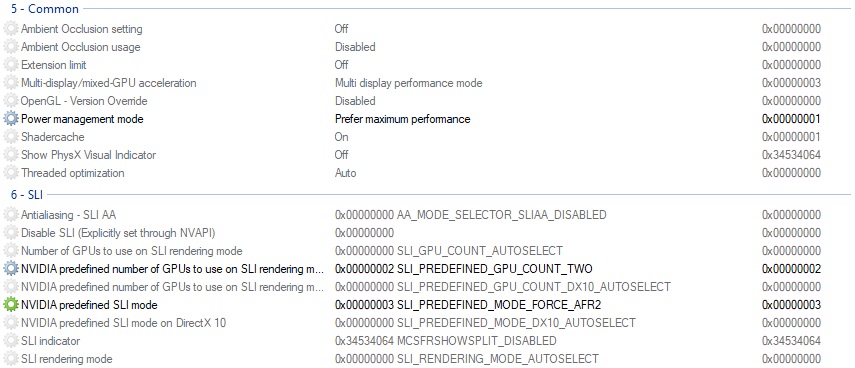Viewport: 855px width, 368px height.
Task: Select Multi display performance mode value
Action: [408, 83]
